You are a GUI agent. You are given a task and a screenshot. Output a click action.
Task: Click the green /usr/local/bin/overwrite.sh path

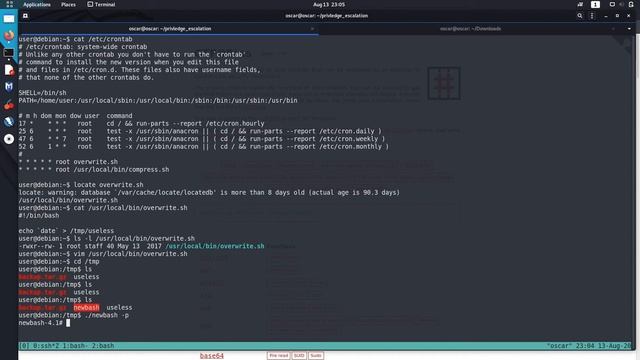(215, 246)
